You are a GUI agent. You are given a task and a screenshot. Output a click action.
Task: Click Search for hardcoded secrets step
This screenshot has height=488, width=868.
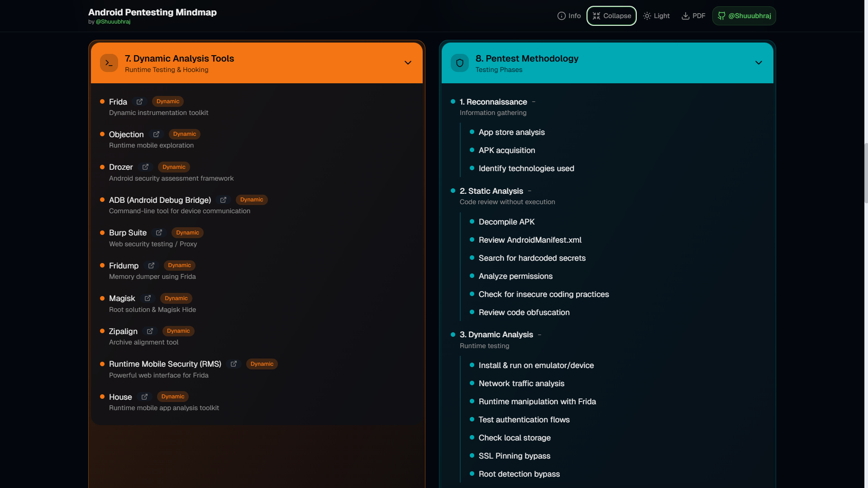pos(532,258)
